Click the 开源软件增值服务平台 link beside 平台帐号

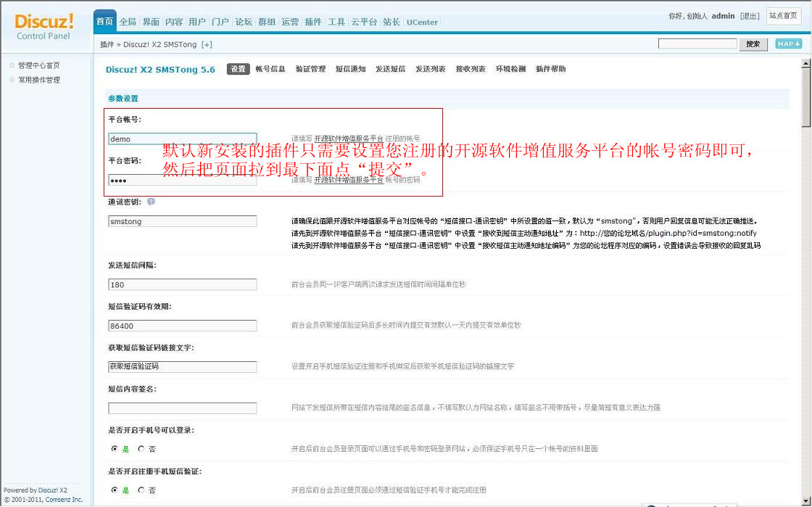[349, 139]
